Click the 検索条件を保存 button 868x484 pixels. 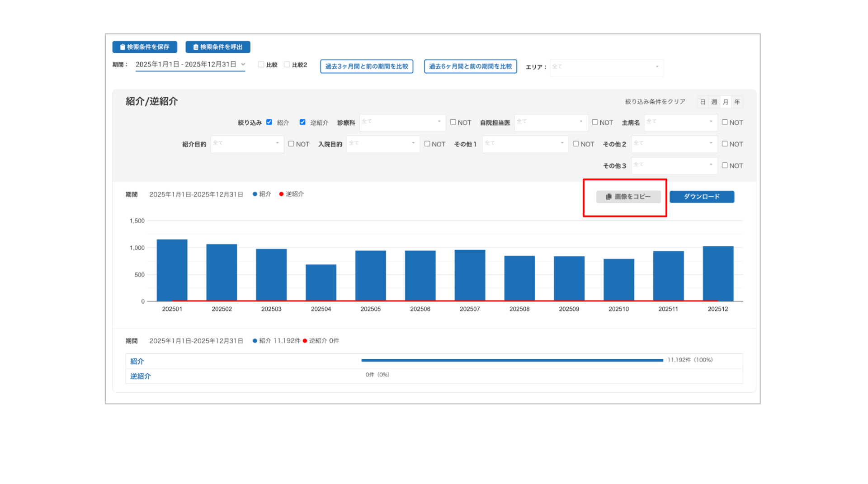point(145,47)
